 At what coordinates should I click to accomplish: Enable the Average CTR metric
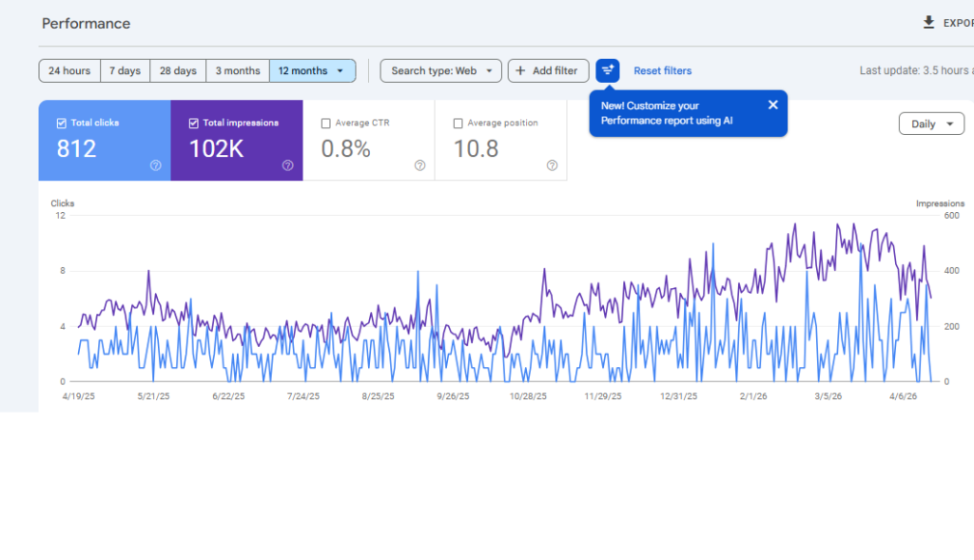click(x=327, y=123)
